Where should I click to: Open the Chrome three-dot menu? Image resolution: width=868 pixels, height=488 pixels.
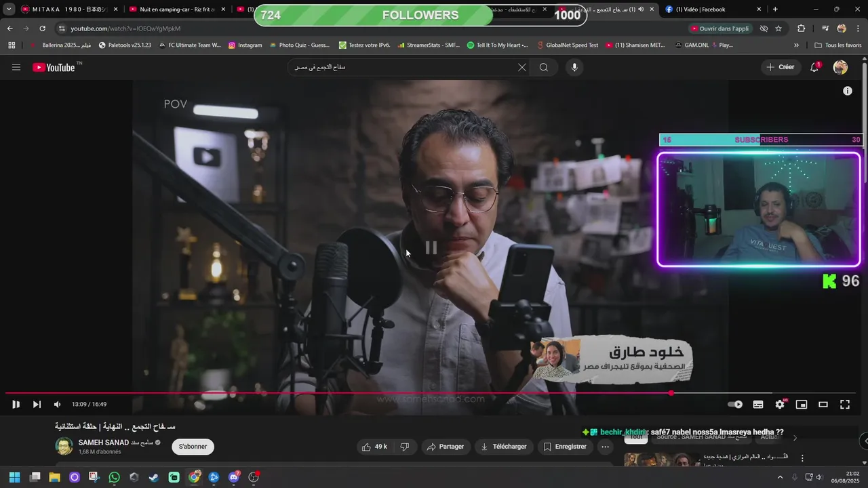[x=858, y=28]
